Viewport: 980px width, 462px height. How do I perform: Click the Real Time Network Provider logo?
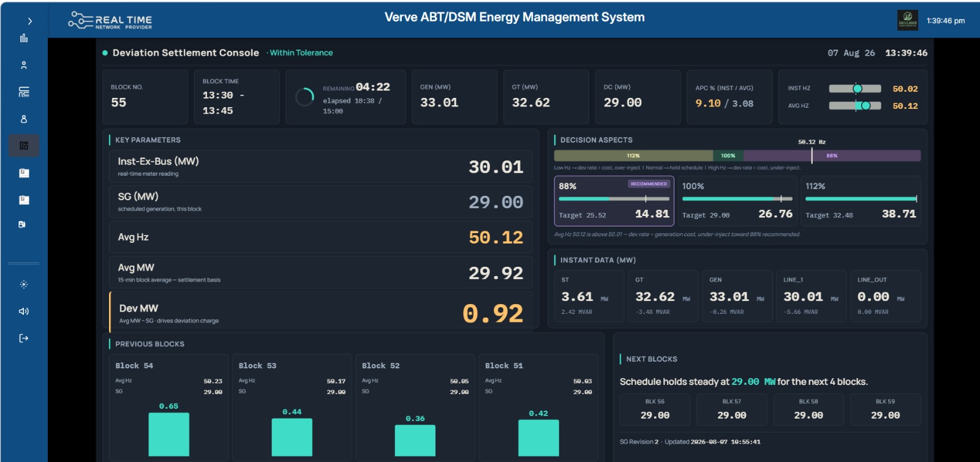[110, 21]
